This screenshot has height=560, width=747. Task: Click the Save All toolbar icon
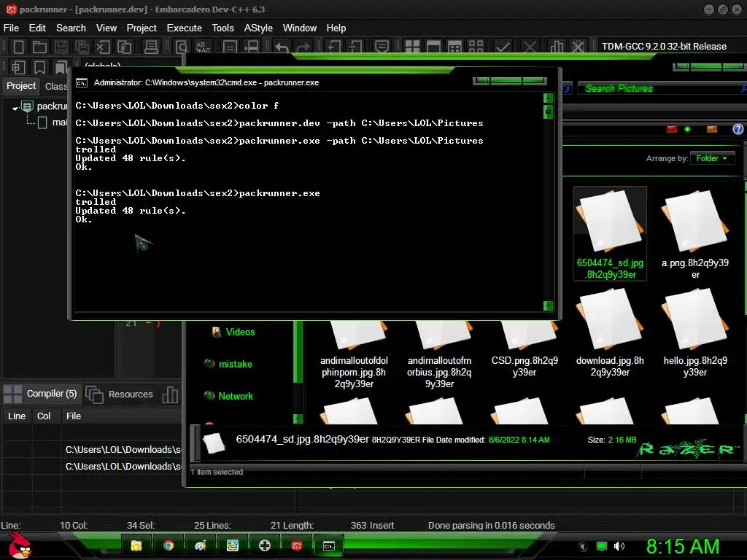tap(82, 47)
